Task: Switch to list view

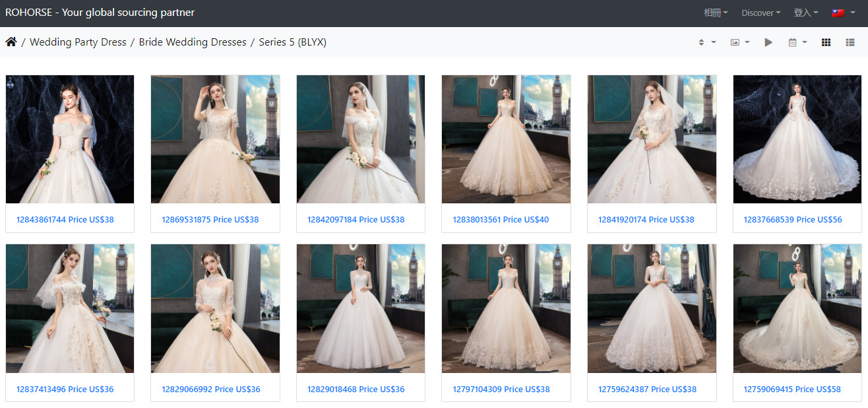Action: coord(850,42)
